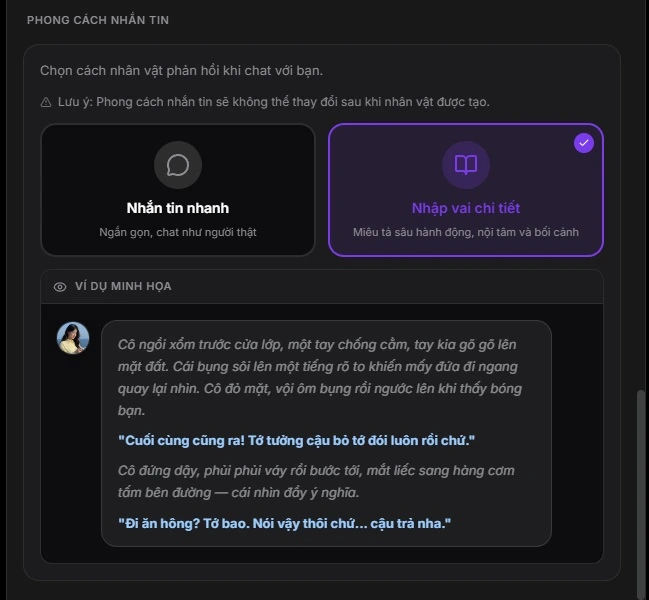Choose the Nhập vai chi tiết card

[x=466, y=190]
